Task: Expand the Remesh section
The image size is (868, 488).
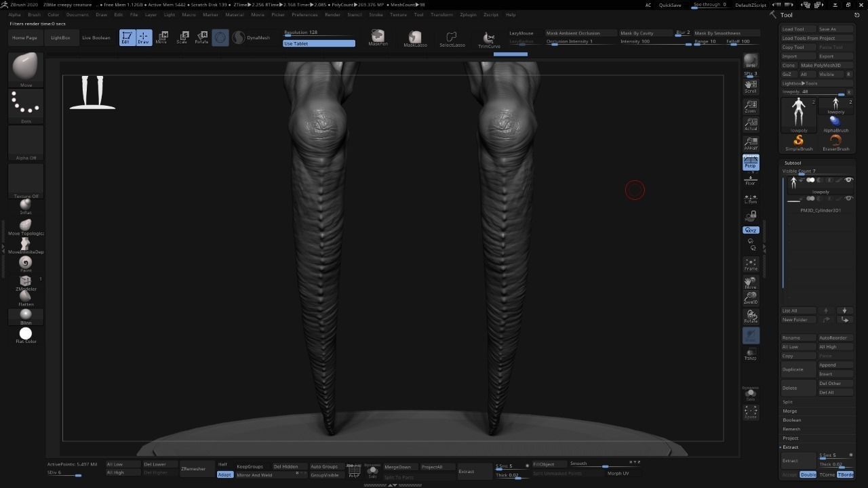Action: coord(791,429)
